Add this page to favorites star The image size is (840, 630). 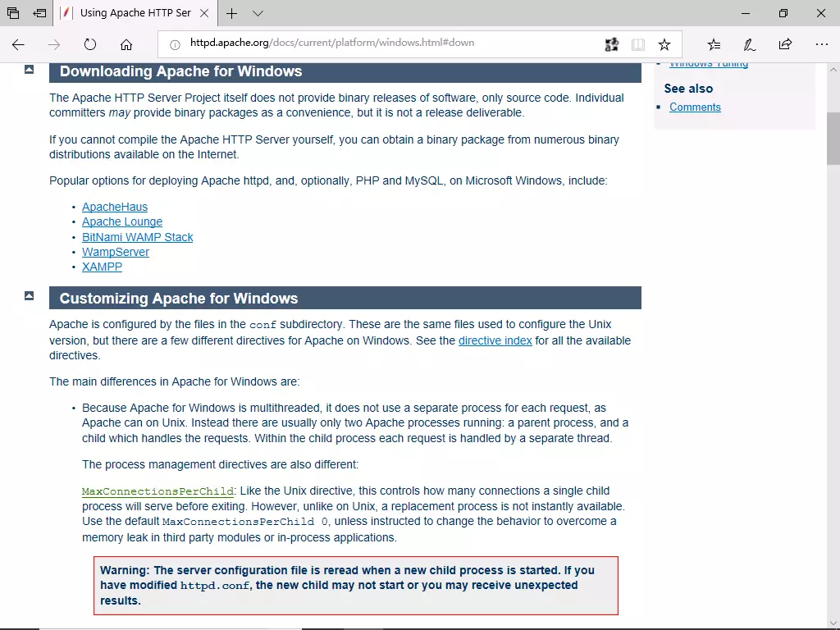(x=664, y=44)
